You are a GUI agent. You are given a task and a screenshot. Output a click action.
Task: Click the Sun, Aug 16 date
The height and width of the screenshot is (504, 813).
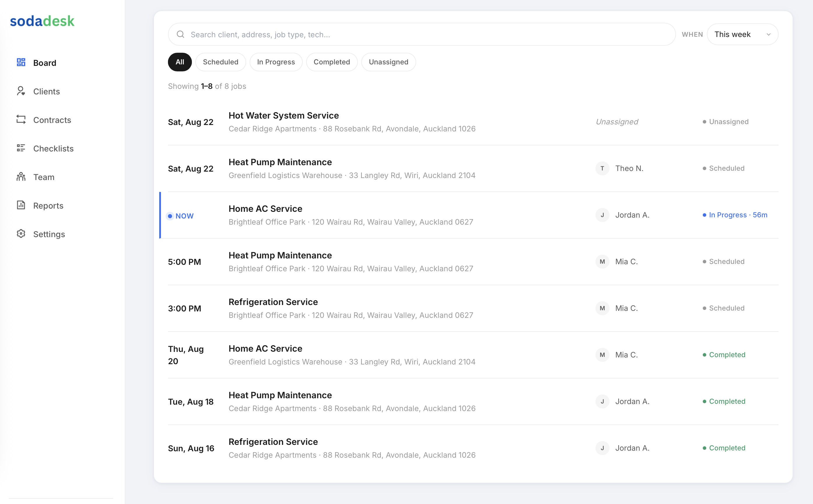pyautogui.click(x=191, y=448)
